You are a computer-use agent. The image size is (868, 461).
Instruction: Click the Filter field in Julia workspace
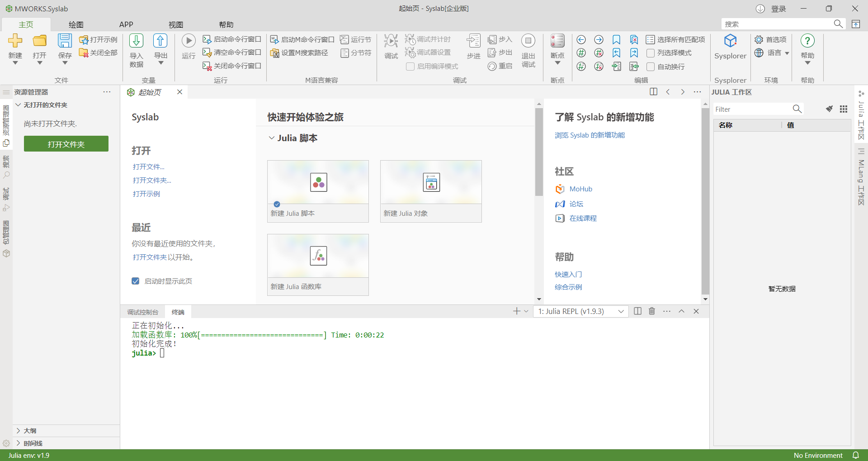[751, 109]
